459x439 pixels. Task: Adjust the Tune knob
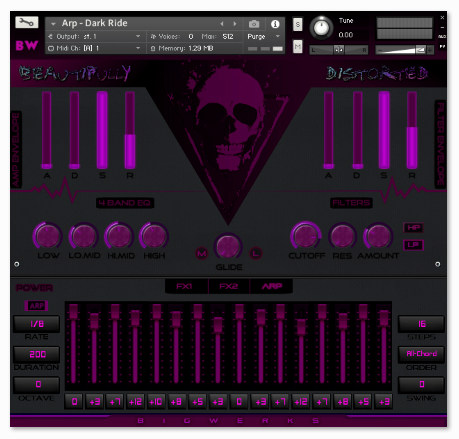[x=321, y=28]
